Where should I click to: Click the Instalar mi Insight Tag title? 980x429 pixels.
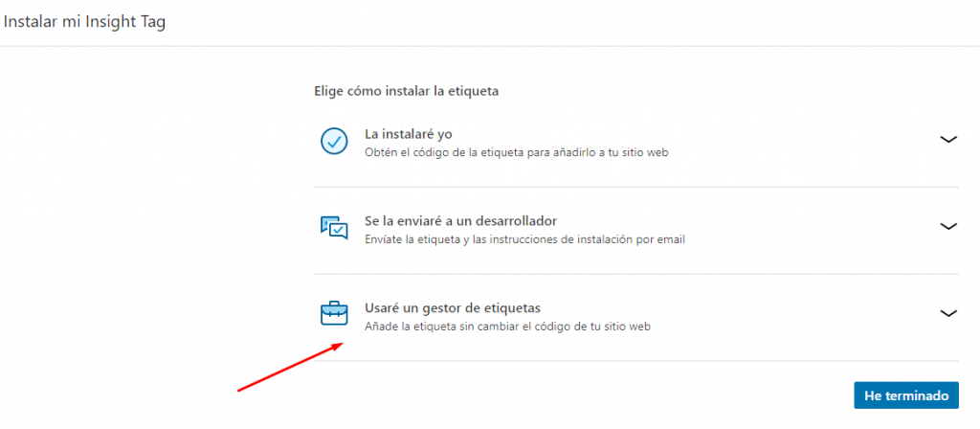point(84,22)
